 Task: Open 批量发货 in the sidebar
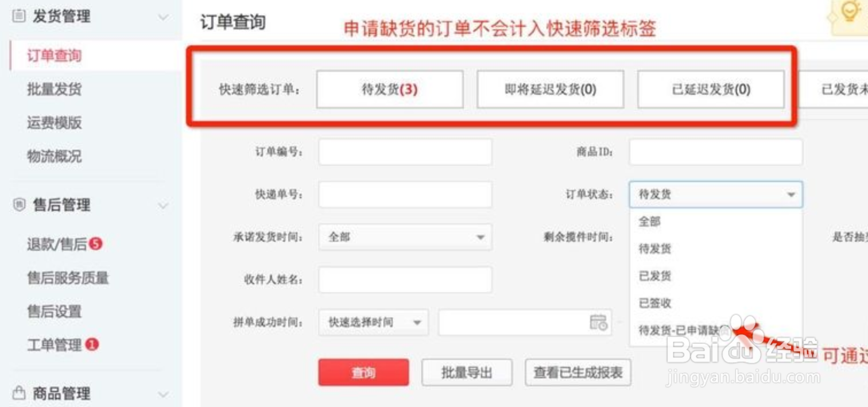pos(55,89)
